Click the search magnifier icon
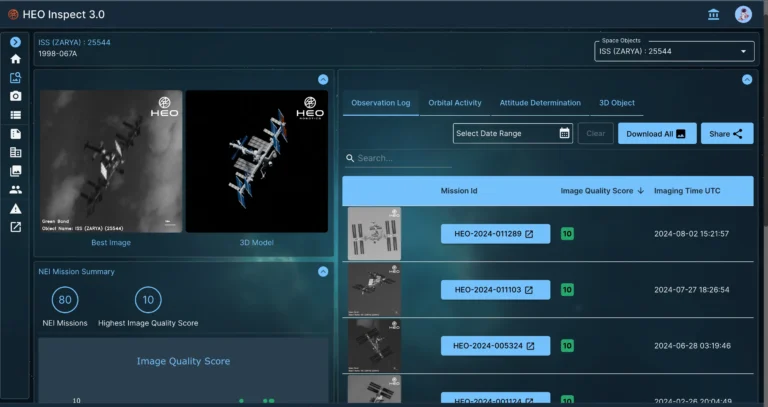Screen dimensions: 768x407 pos(350,158)
